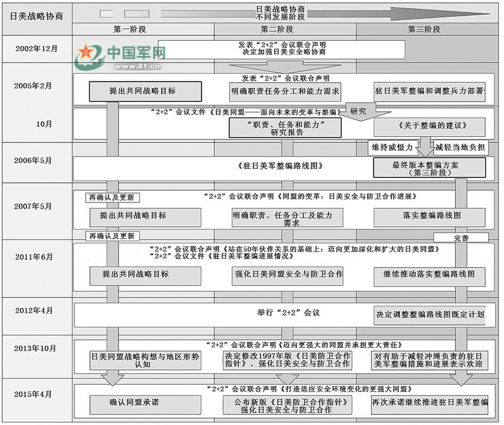Click the 《关于整编的建议》 box

click(430, 127)
